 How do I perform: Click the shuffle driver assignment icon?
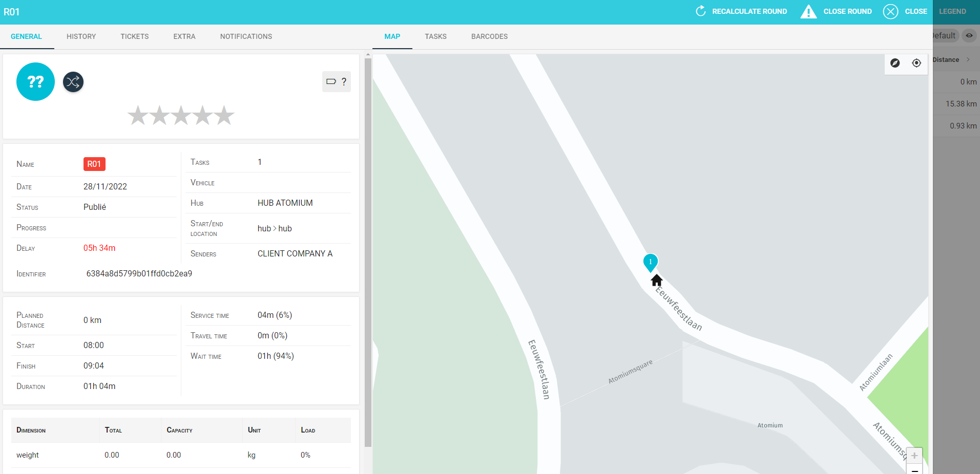(x=73, y=82)
